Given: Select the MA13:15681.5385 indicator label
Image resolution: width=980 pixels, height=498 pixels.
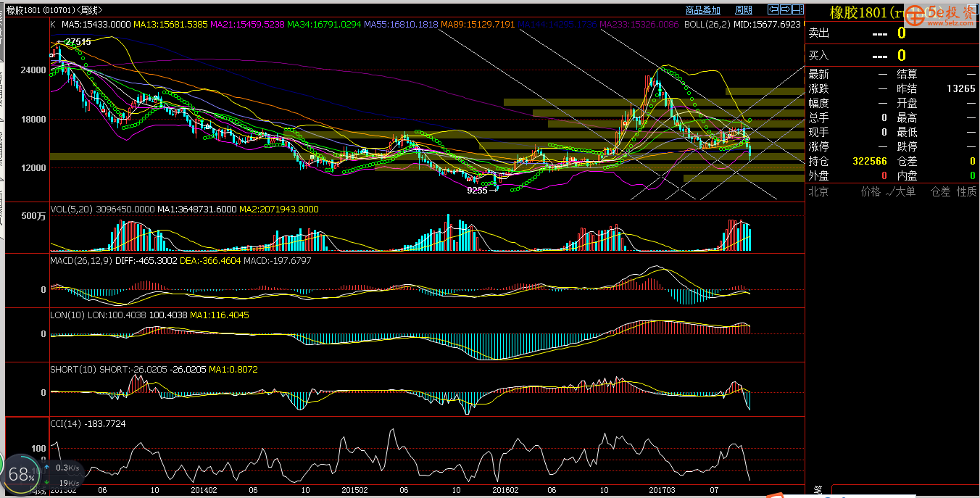Looking at the screenshot, I should coord(170,24).
